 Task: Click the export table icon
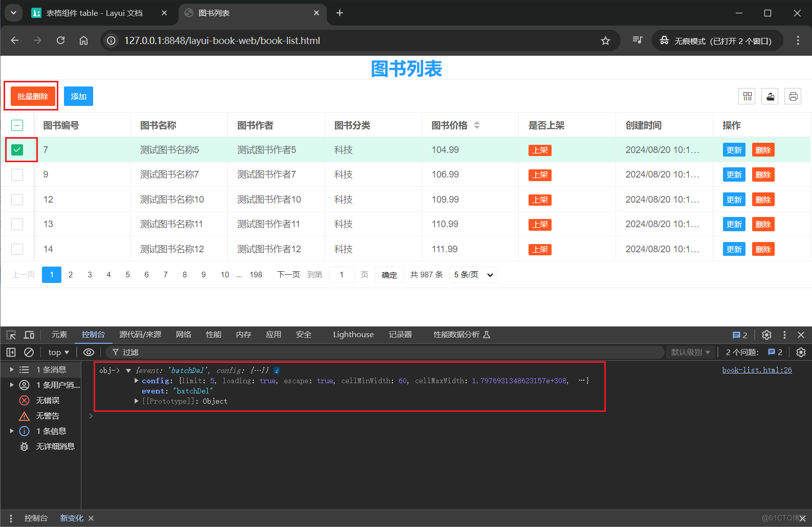pyautogui.click(x=770, y=96)
